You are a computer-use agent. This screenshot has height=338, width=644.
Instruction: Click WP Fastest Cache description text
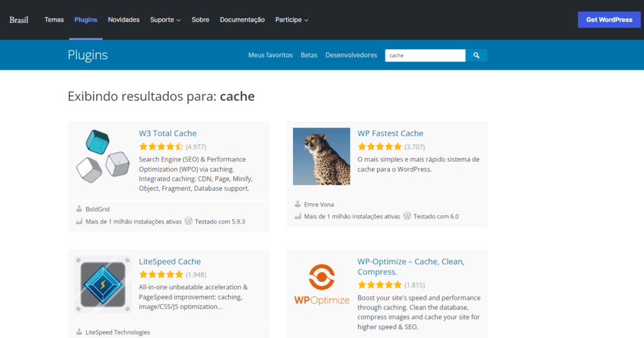point(418,164)
